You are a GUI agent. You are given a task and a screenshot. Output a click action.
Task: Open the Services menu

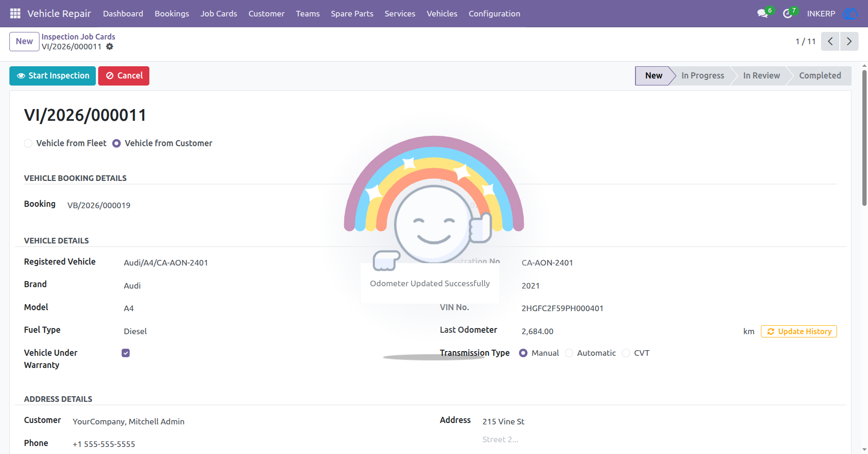coord(400,14)
